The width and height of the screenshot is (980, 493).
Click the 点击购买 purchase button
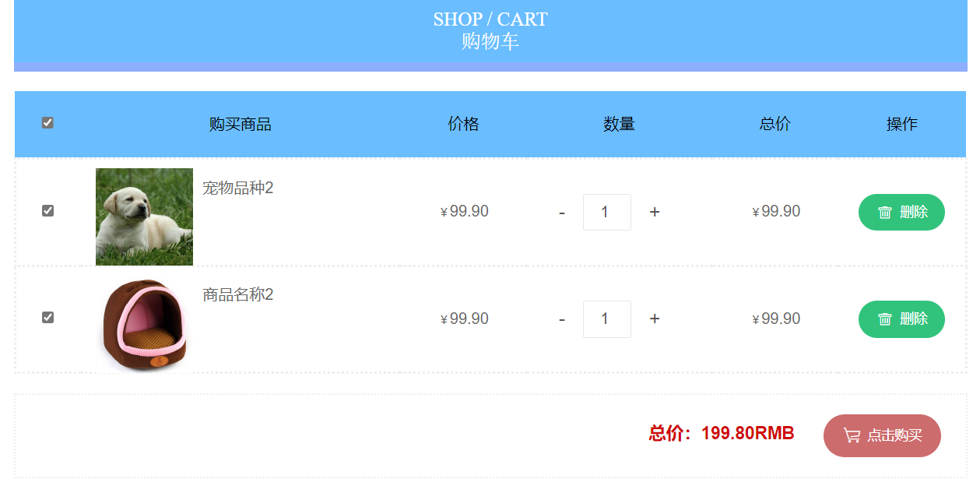[x=882, y=435]
